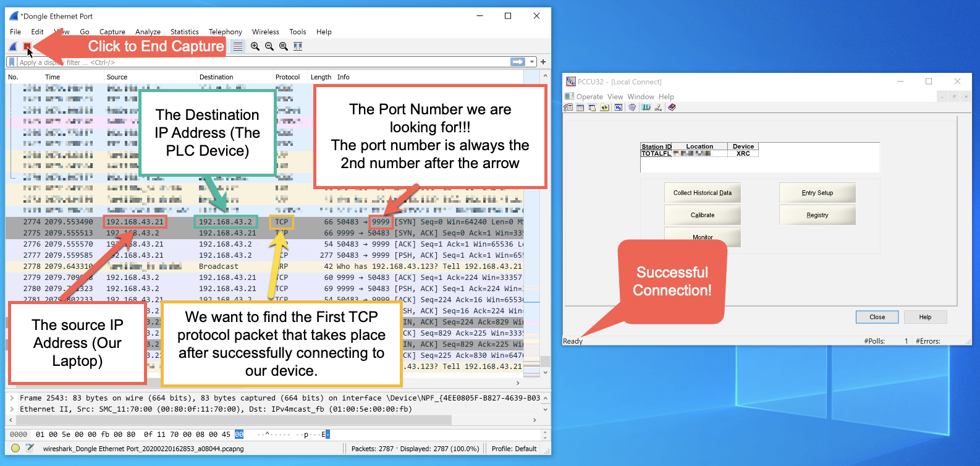Open Wireshark Statistics menu
Screen dimensions: 980x466
185,32
